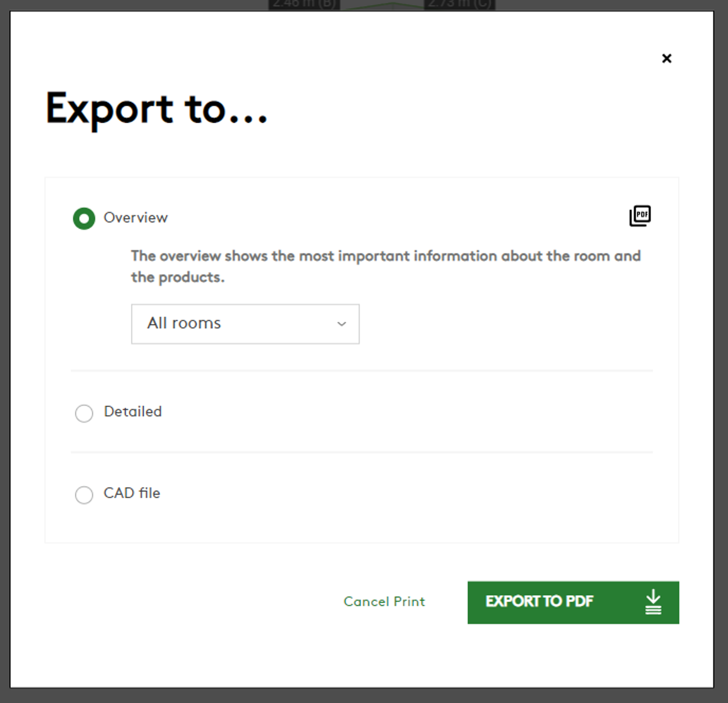The height and width of the screenshot is (703, 728).
Task: Click the 2.46 m (B) measurement label
Action: (x=304, y=5)
